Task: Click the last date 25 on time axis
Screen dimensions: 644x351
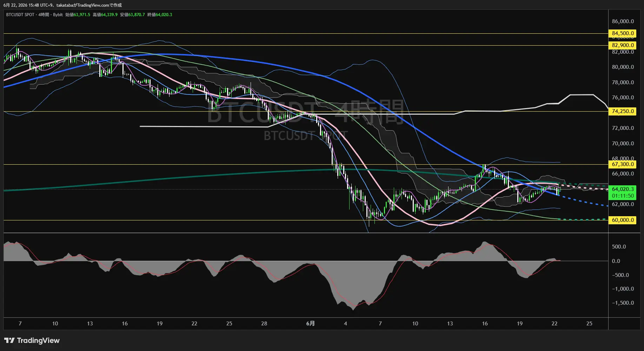Action: pos(589,324)
